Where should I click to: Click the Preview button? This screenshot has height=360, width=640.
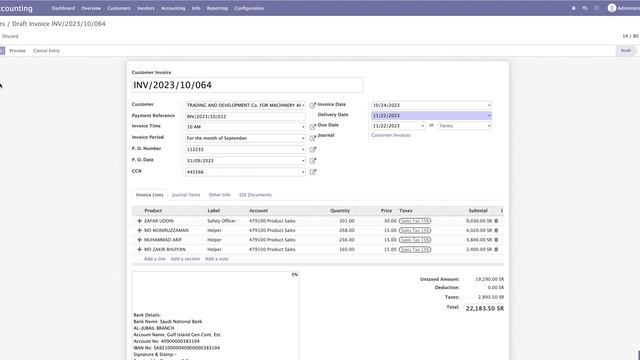click(18, 51)
